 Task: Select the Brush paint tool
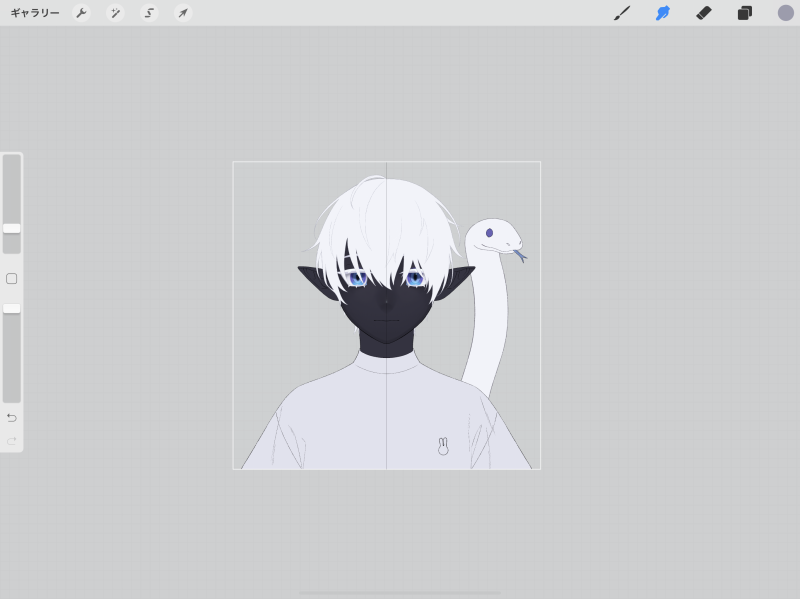[622, 13]
